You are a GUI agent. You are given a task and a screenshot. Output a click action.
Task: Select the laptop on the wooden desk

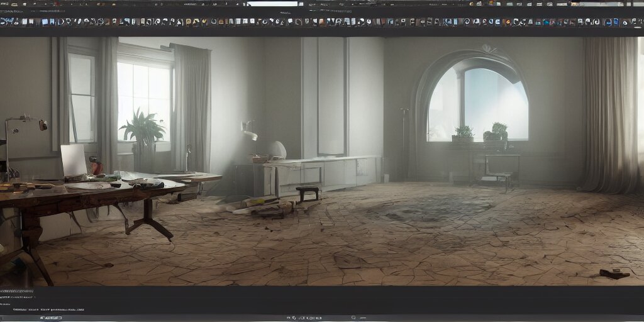[x=73, y=161]
